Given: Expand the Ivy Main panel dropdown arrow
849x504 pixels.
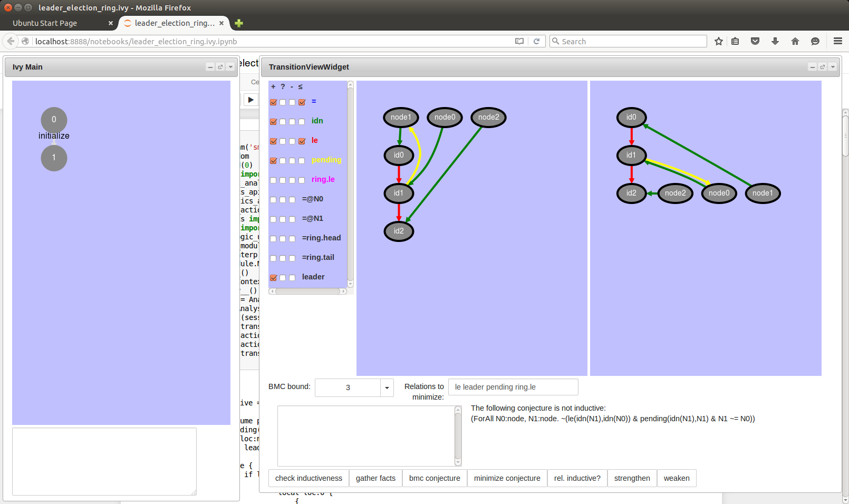Looking at the screenshot, I should coord(230,67).
